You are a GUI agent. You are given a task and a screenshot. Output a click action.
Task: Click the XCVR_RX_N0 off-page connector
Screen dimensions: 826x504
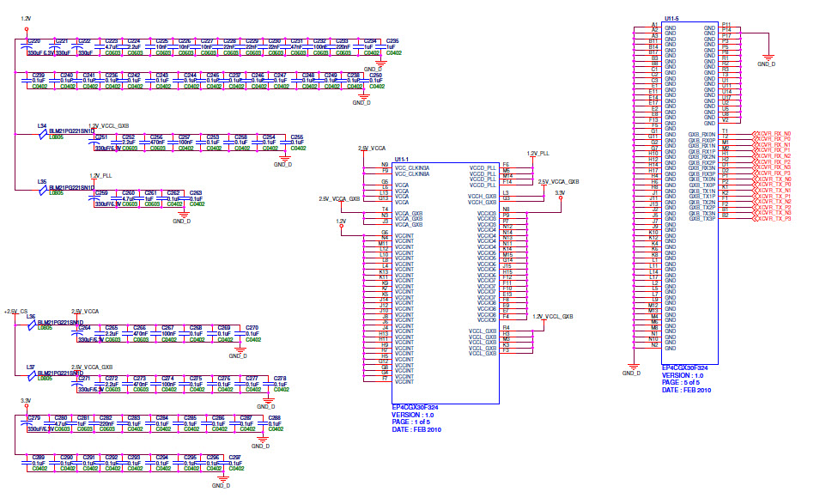pyautogui.click(x=774, y=135)
